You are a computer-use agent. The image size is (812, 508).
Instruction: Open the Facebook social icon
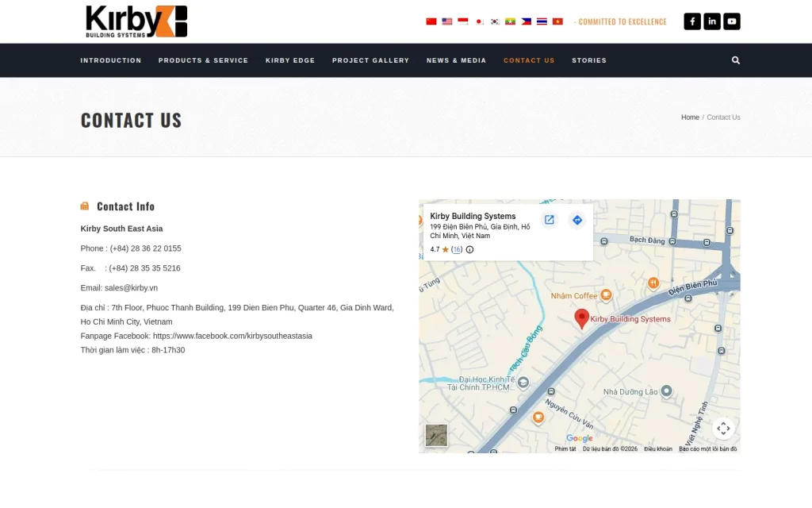(692, 21)
